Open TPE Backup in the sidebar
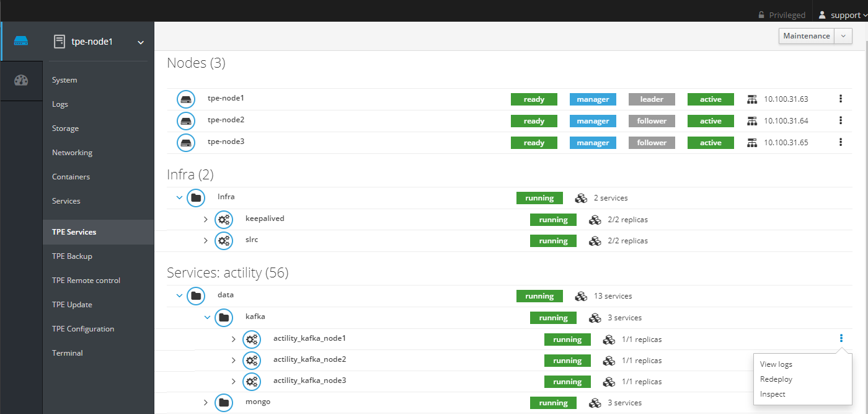 [72, 256]
